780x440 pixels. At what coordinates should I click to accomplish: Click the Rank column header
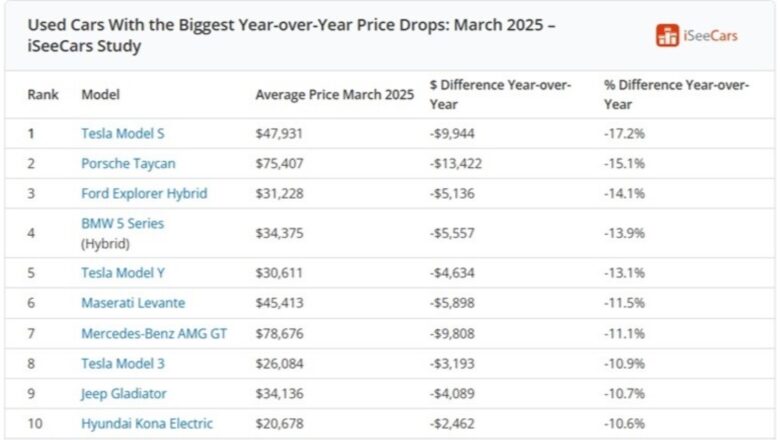[x=43, y=95]
